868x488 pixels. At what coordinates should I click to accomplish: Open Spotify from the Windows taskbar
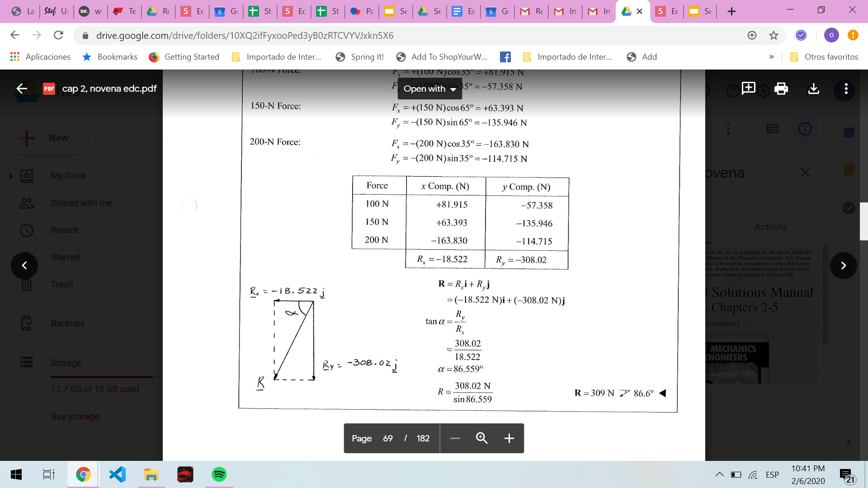click(219, 474)
